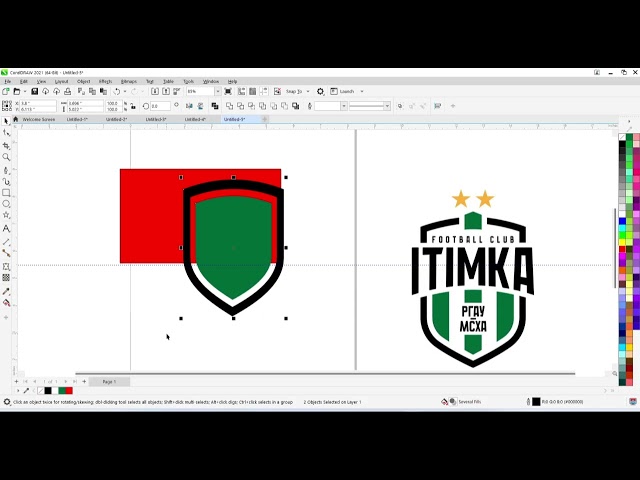Viewport: 640px width, 480px height.
Task: Add a new document tab with plus
Action: [x=264, y=119]
